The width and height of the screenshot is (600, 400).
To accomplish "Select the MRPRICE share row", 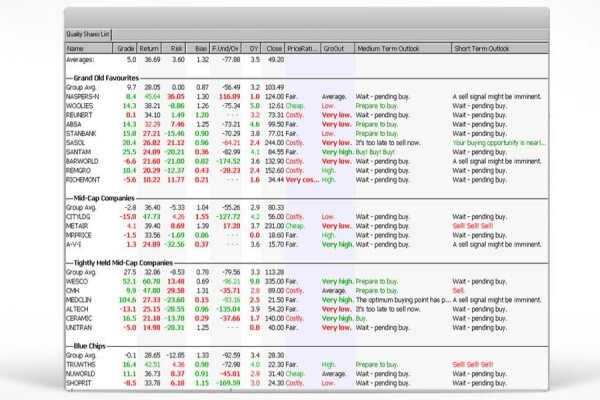I will point(306,235).
